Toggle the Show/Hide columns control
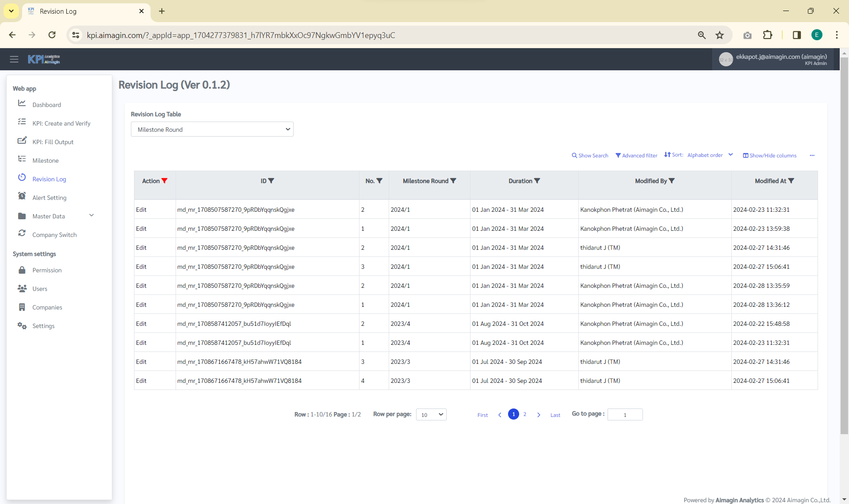The height and width of the screenshot is (504, 849). click(x=769, y=156)
